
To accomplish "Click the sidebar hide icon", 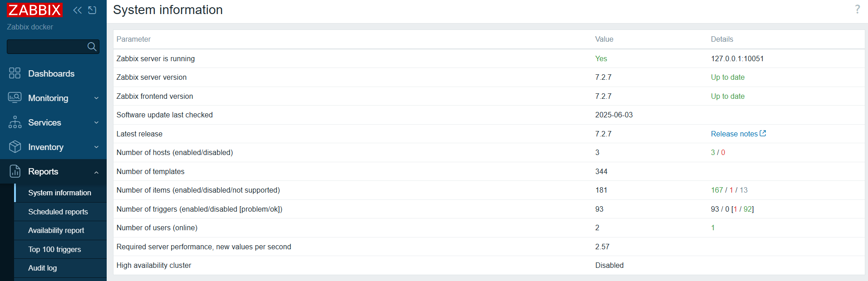I will click(92, 10).
